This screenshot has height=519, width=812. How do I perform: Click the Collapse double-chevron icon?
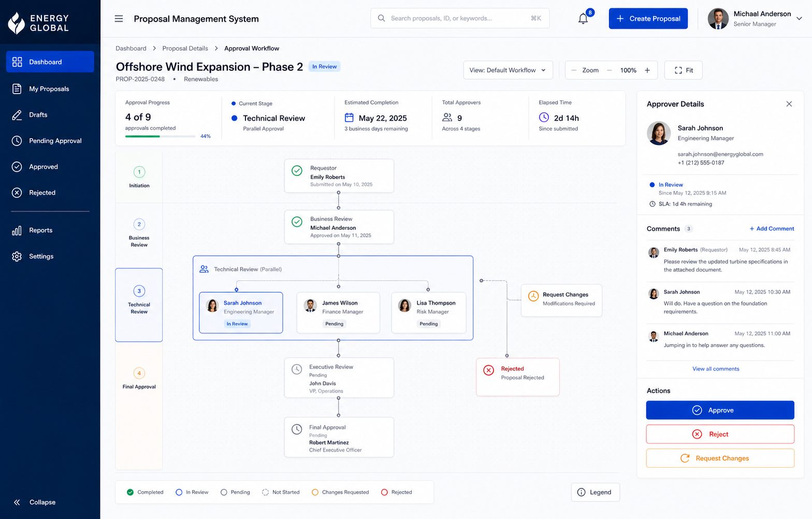[x=17, y=502]
